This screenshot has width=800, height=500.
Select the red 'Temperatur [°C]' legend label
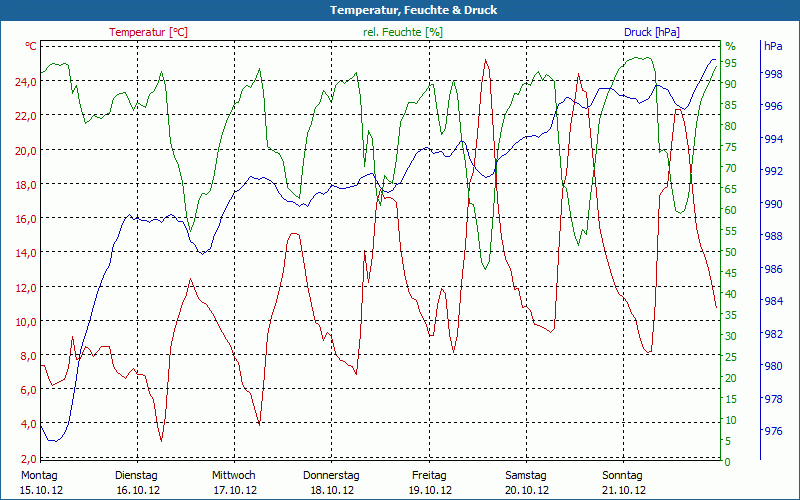(148, 32)
